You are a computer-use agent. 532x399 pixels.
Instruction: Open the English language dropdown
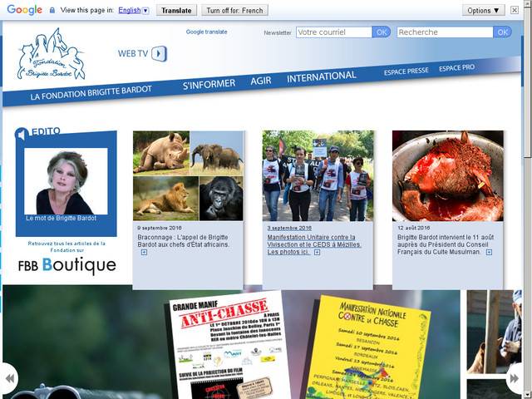click(x=133, y=10)
